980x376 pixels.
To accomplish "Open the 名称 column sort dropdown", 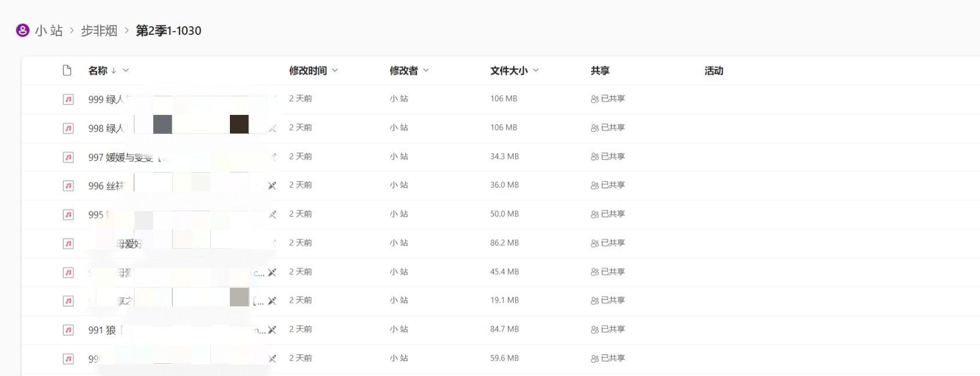I will click(x=126, y=70).
